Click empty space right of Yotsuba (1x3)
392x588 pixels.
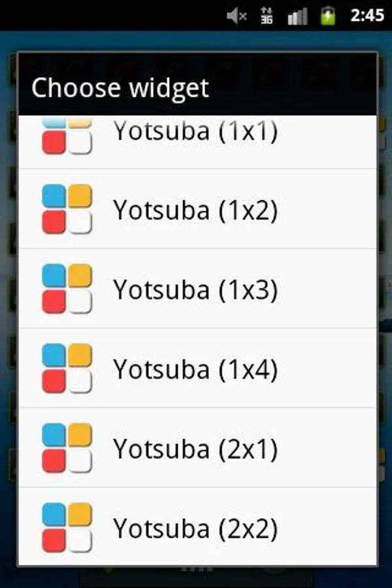coord(327,289)
